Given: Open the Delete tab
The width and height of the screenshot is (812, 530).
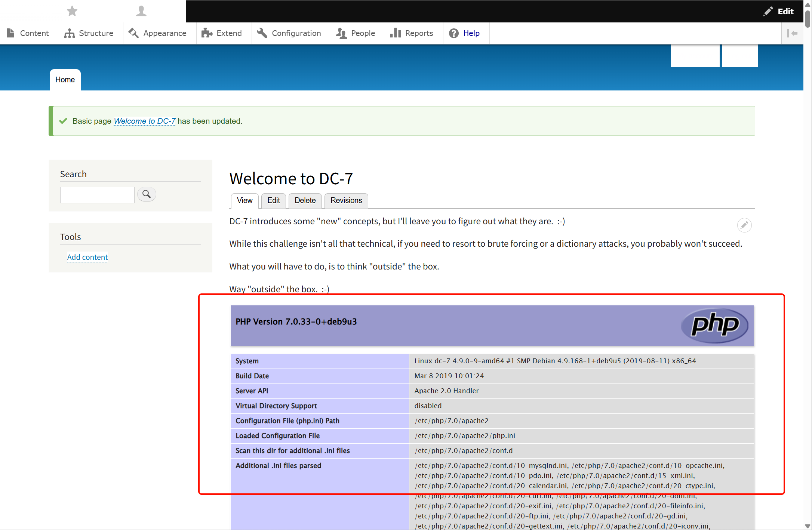Looking at the screenshot, I should [x=305, y=200].
